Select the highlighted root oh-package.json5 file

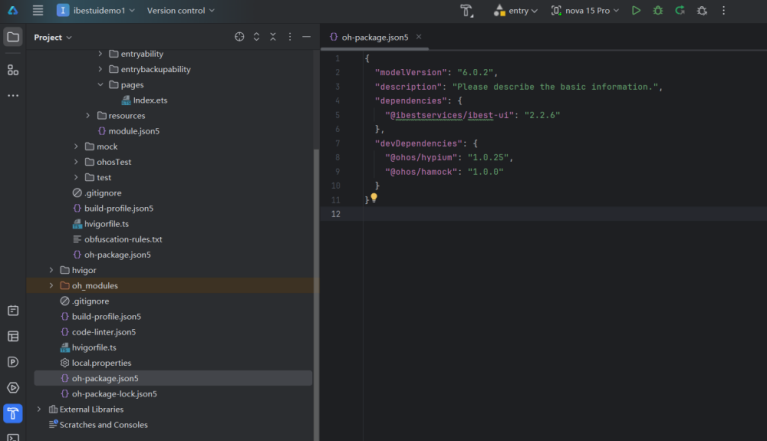click(173, 378)
